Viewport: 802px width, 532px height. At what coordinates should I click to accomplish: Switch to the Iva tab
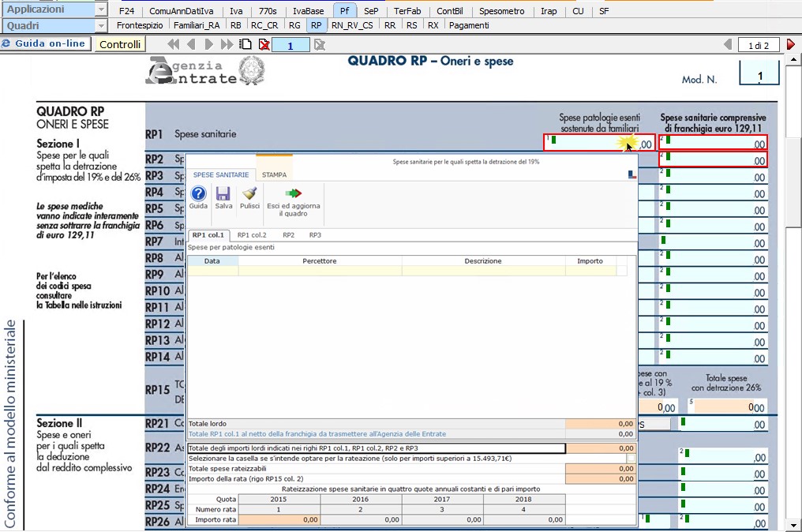pyautogui.click(x=236, y=11)
